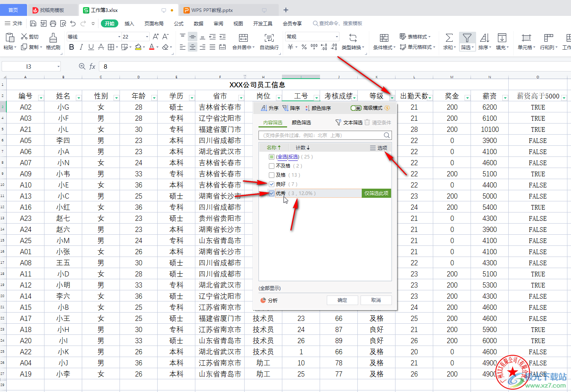Open the Name Box dropdown arrow

click(58, 66)
